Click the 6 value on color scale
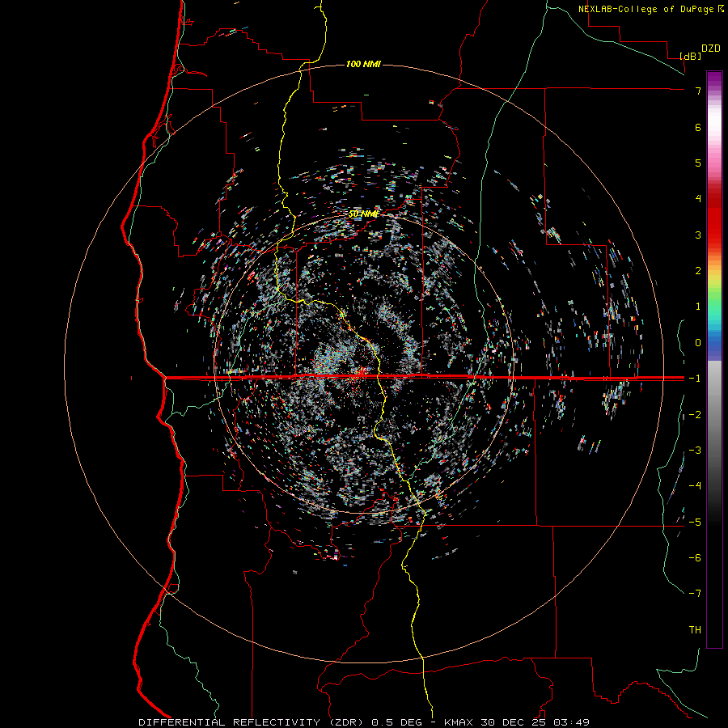 click(x=698, y=127)
